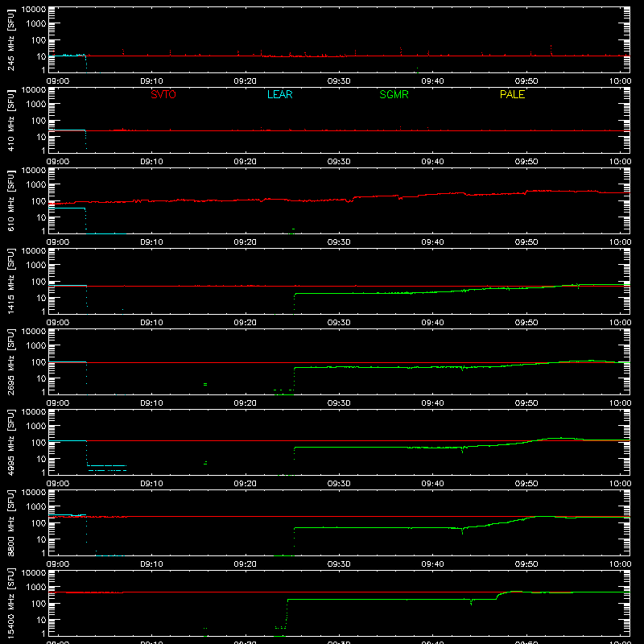
Task: Click the 09:50 time label of 610 MHz plot
Action: 526,242
